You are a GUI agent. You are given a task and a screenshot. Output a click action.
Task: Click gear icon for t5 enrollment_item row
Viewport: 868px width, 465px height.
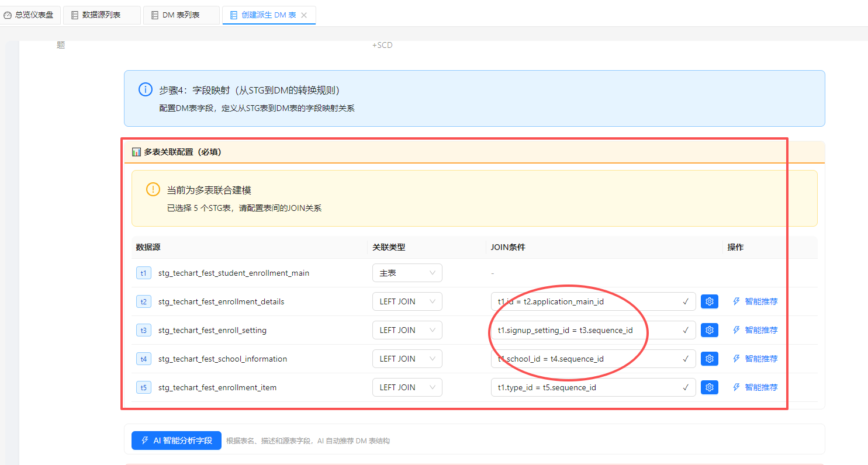point(709,387)
